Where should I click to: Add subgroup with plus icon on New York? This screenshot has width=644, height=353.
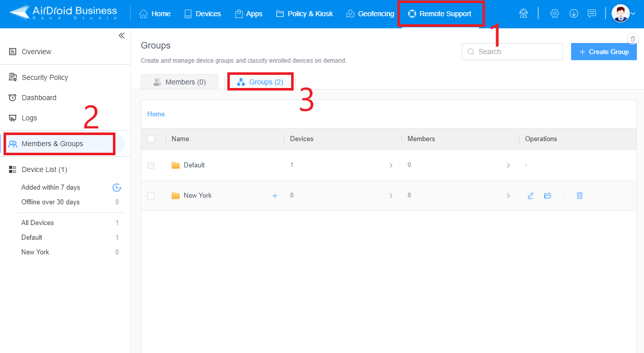tap(275, 196)
